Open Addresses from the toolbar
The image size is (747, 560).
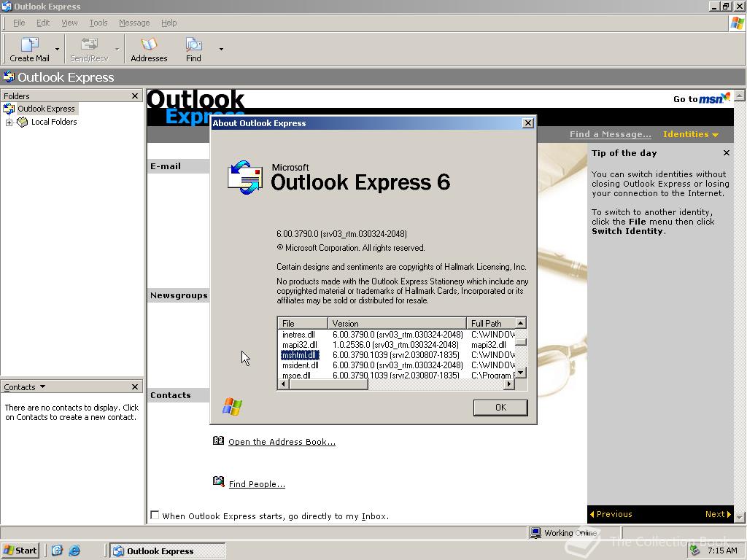tap(149, 49)
